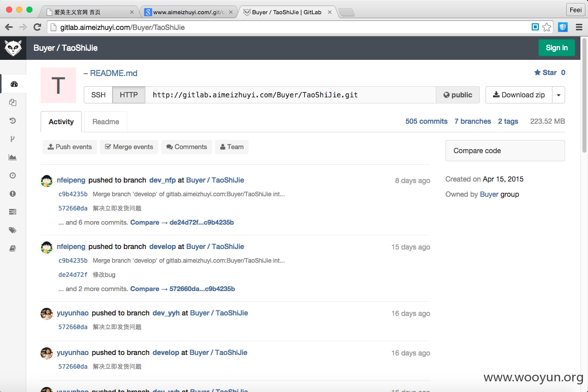Image resolution: width=588 pixels, height=392 pixels.
Task: Click yuyunhao's avatar in dev_yyh push event
Action: (x=47, y=314)
